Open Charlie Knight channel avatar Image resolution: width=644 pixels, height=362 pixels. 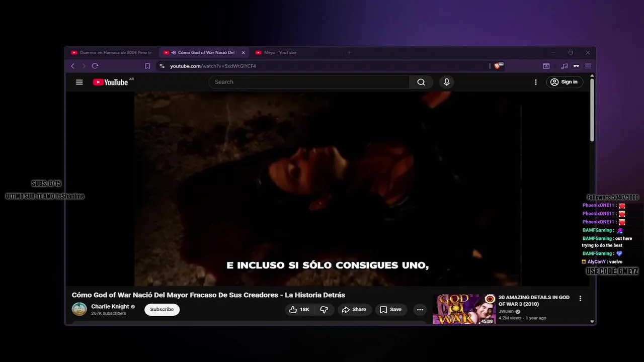pyautogui.click(x=79, y=309)
